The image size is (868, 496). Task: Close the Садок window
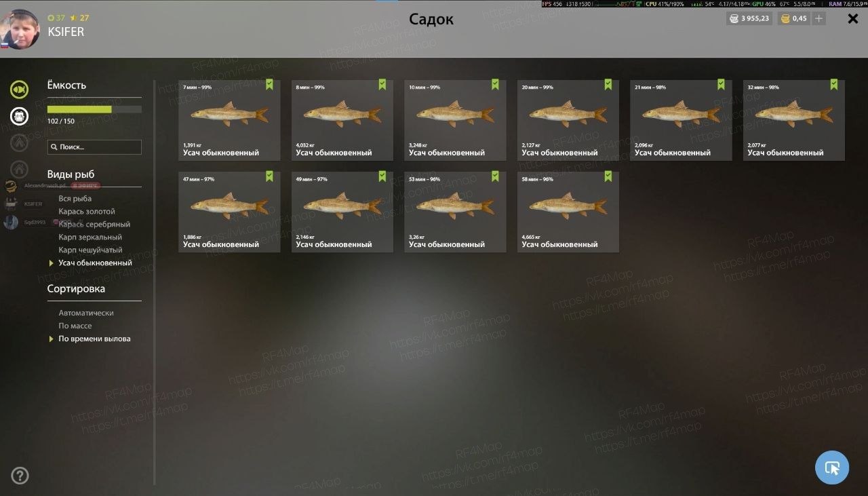[853, 19]
